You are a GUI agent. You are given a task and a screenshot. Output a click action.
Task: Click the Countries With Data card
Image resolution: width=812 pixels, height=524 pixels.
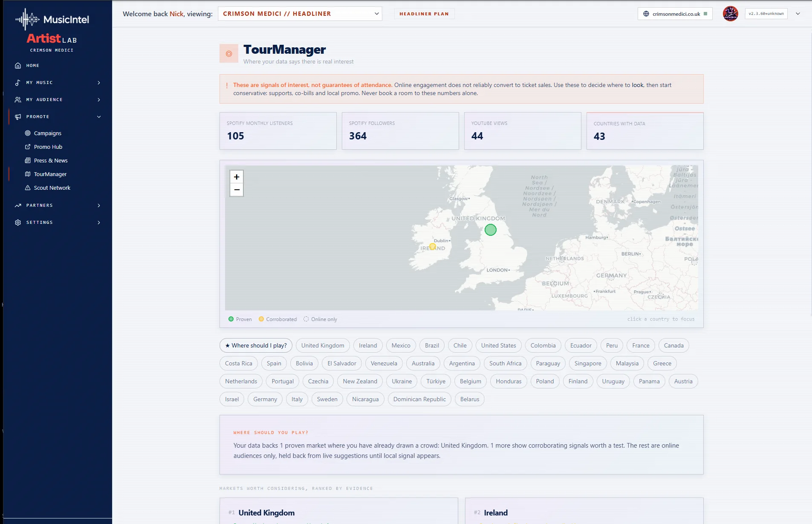click(645, 131)
